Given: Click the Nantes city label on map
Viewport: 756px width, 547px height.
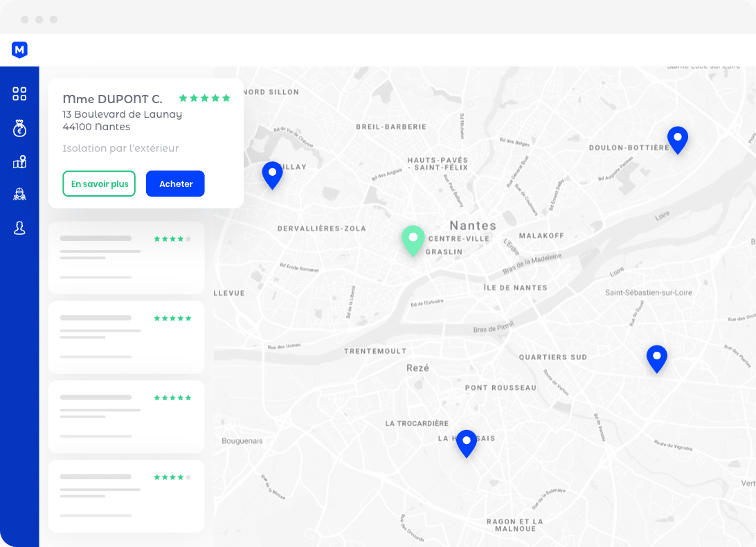Looking at the screenshot, I should click(473, 225).
